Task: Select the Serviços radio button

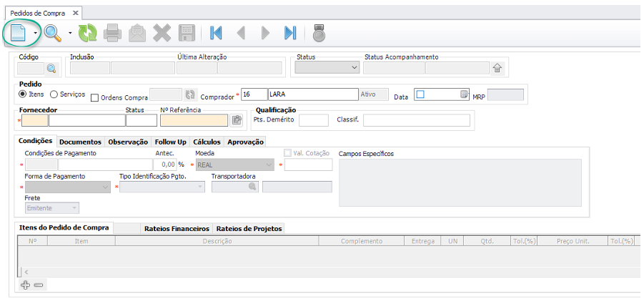Action: click(54, 94)
